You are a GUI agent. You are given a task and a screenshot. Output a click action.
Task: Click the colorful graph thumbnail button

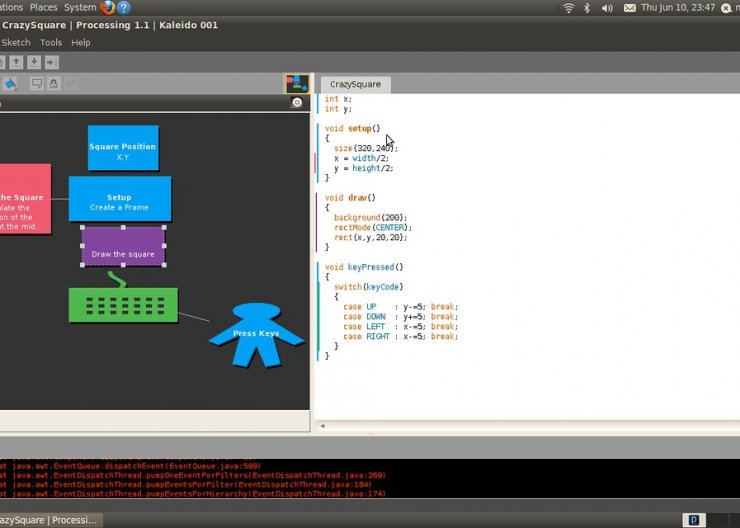(297, 84)
